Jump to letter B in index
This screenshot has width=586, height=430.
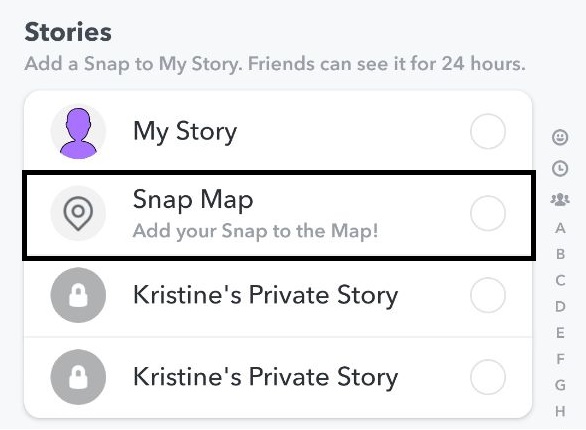point(560,254)
